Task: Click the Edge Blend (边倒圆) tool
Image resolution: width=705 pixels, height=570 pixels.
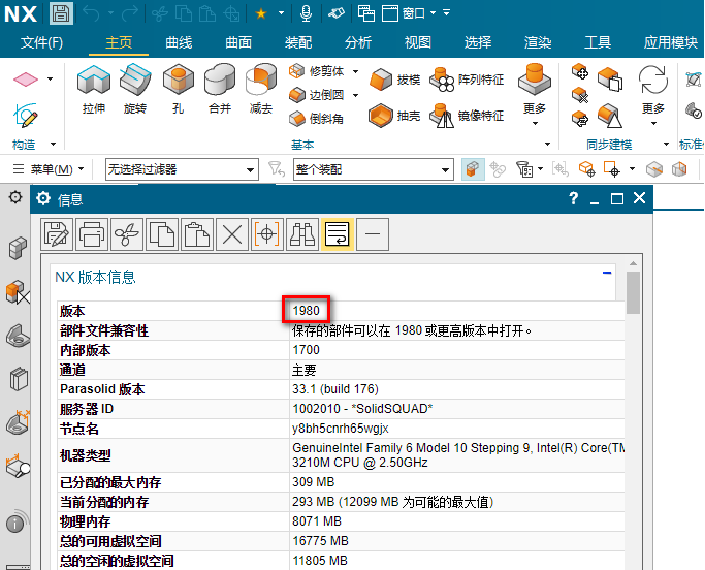Action: 317,95
